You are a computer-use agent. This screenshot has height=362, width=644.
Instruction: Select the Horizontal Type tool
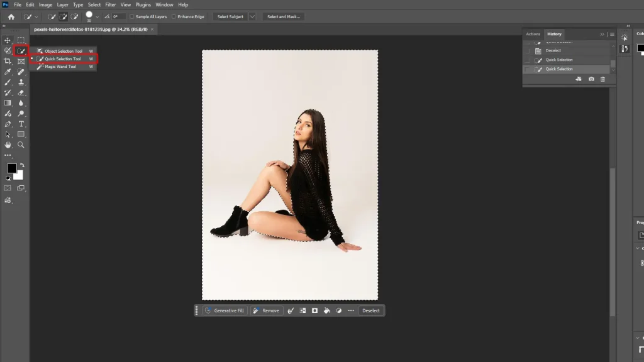tap(21, 124)
